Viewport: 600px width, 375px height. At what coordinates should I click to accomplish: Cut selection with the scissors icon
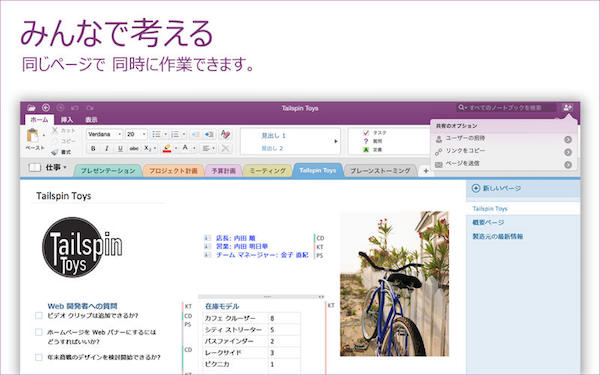pos(55,130)
